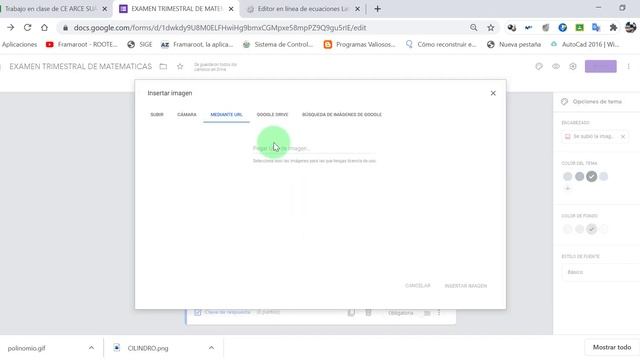
Task: Open the SIGE bookmark
Action: click(140, 44)
